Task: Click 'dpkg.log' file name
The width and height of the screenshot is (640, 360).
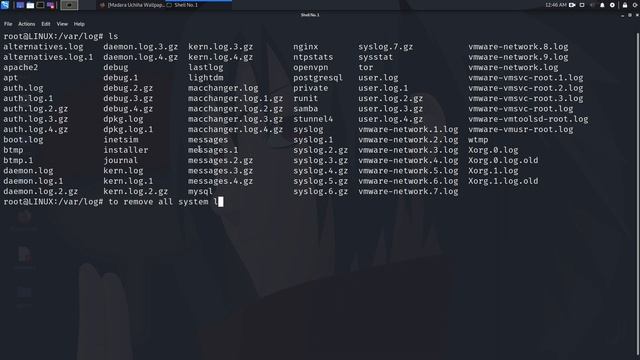Action: tap(123, 119)
